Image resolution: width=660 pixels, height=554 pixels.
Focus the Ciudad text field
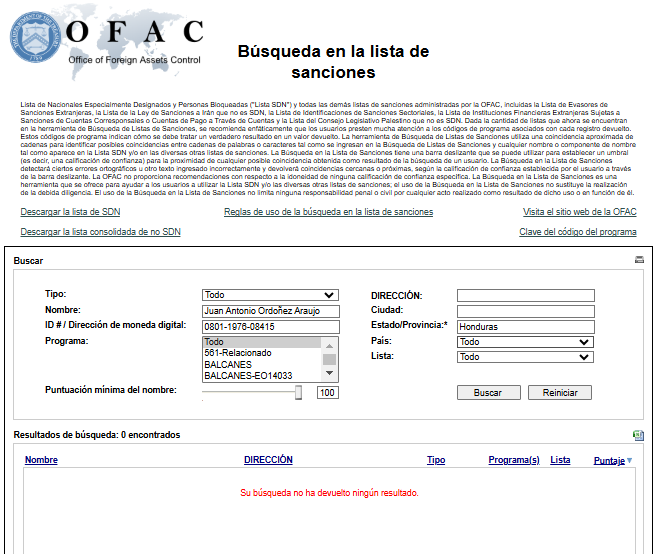click(x=525, y=311)
